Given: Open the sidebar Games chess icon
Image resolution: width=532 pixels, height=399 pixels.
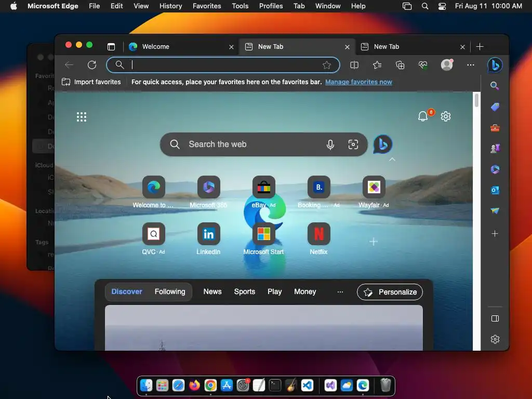Looking at the screenshot, I should point(495,149).
